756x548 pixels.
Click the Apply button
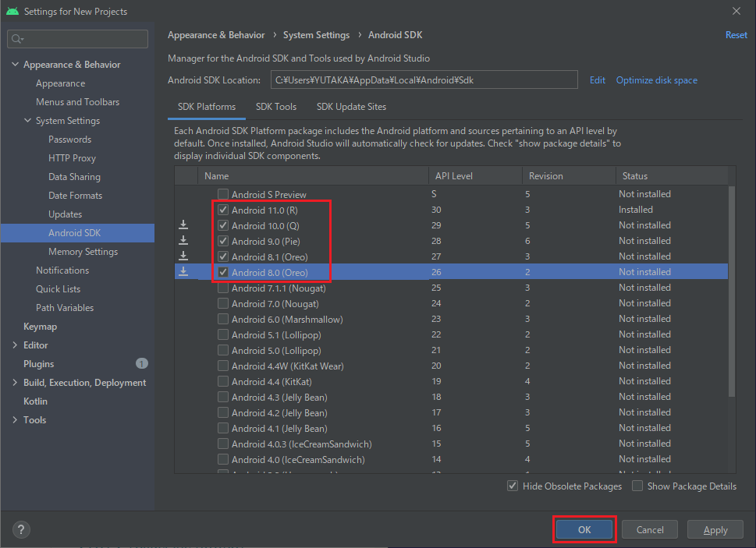click(715, 530)
